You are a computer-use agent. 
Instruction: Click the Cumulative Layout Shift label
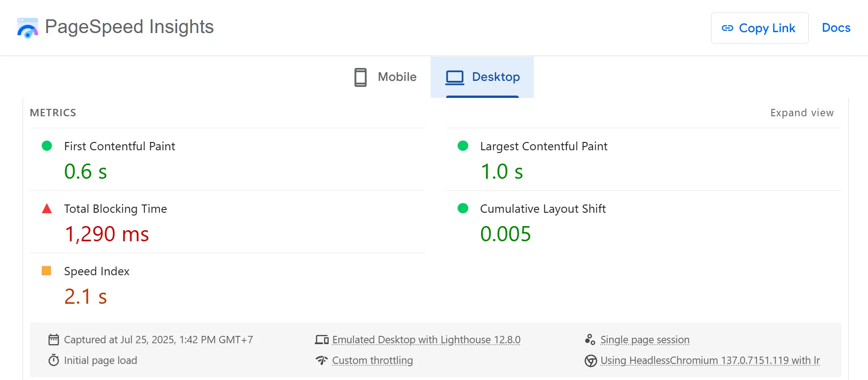coord(543,209)
